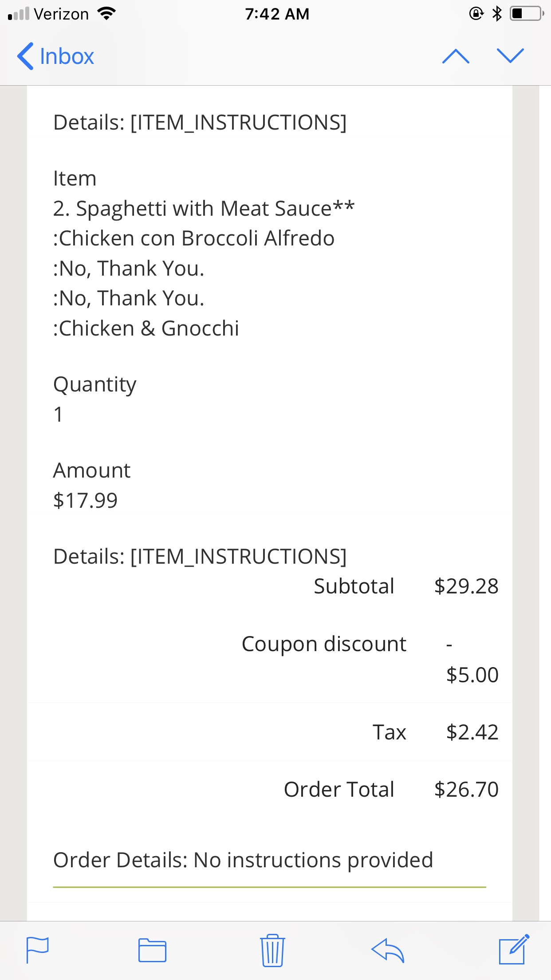Tap the Order Total $26.70 amount

466,790
